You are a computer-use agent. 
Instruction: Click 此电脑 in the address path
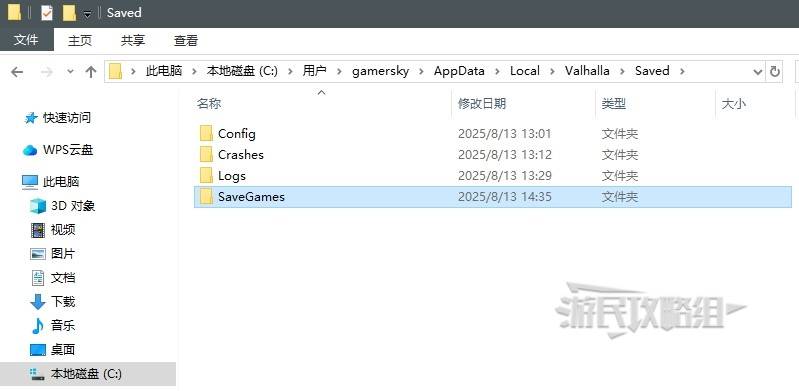click(164, 71)
